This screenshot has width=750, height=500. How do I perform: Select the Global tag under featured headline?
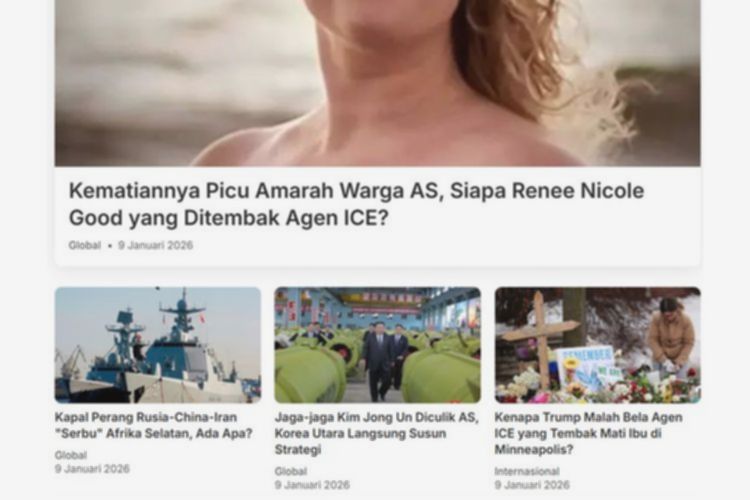[x=85, y=245]
